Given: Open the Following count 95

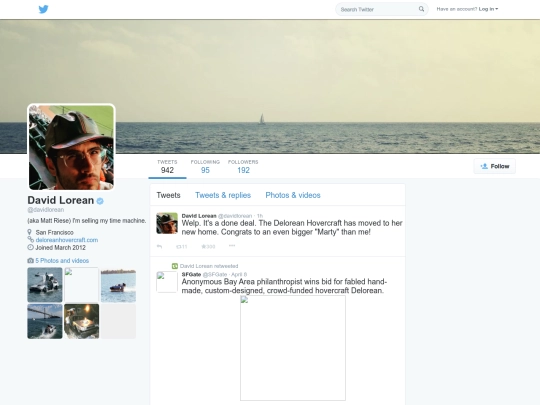Looking at the screenshot, I should 205,166.
